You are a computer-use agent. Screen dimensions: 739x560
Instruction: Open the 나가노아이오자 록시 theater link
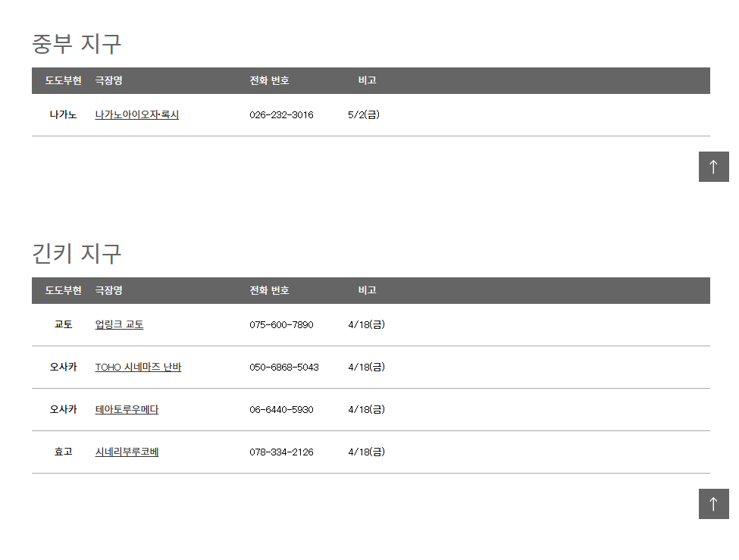[136, 115]
